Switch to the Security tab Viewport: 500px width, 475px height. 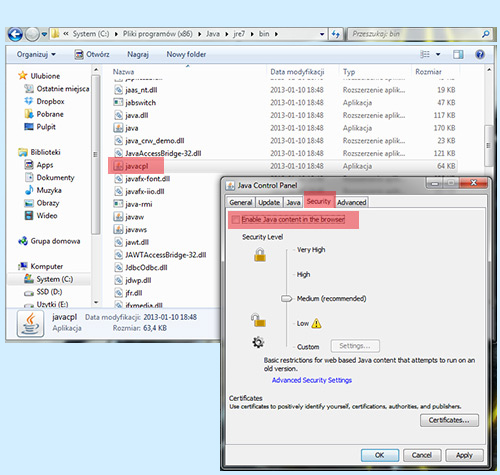pyautogui.click(x=319, y=201)
